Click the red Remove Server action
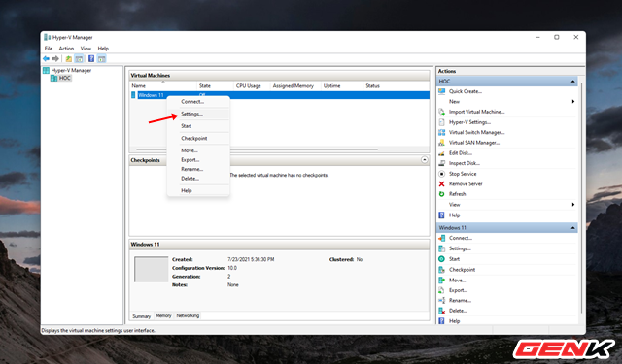This screenshot has height=364, width=622. 466,183
